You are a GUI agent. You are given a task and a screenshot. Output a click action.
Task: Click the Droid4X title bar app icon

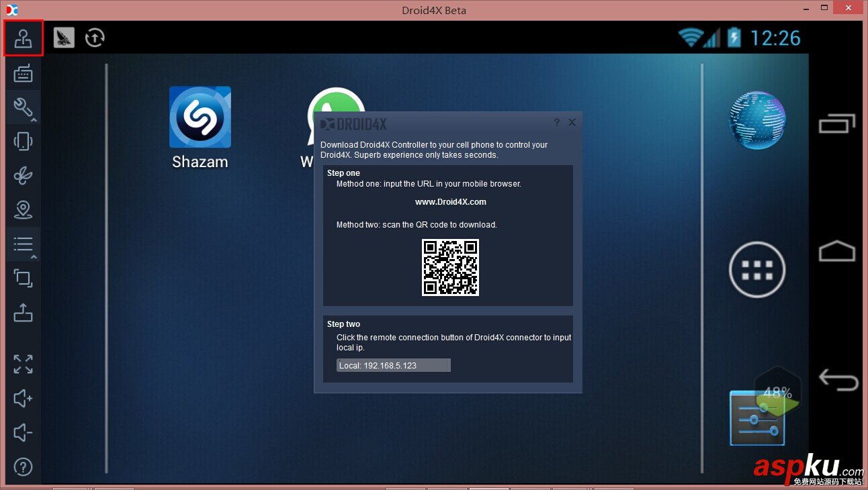[11, 10]
